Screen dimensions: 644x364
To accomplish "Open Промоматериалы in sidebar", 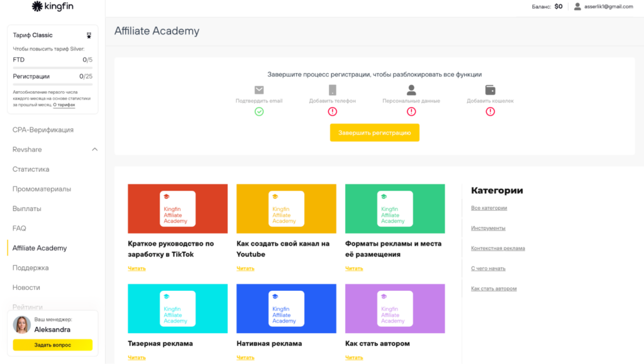I will click(x=42, y=189).
